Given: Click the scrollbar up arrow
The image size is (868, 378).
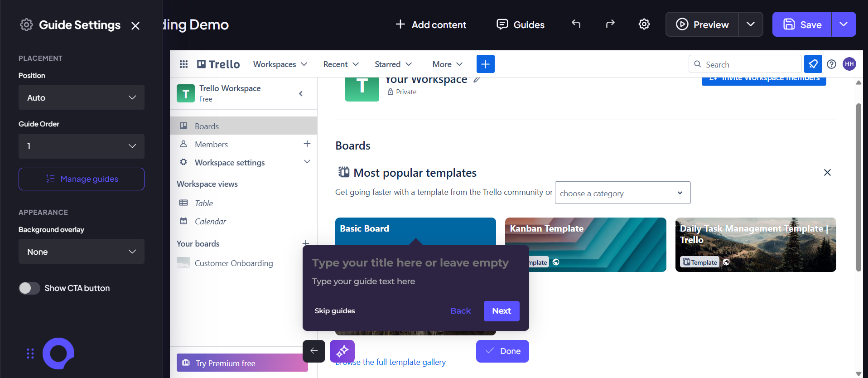Looking at the screenshot, I should [858, 82].
